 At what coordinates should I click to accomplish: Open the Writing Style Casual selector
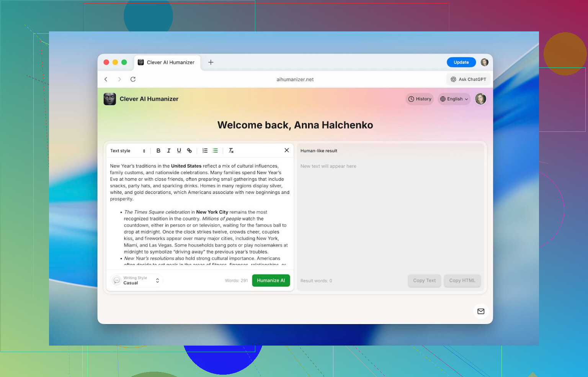pos(137,280)
